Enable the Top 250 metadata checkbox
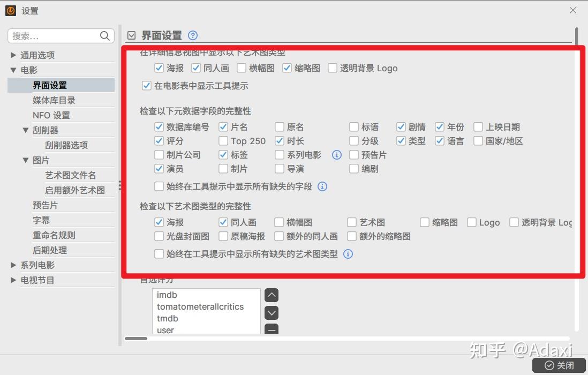 (x=223, y=141)
